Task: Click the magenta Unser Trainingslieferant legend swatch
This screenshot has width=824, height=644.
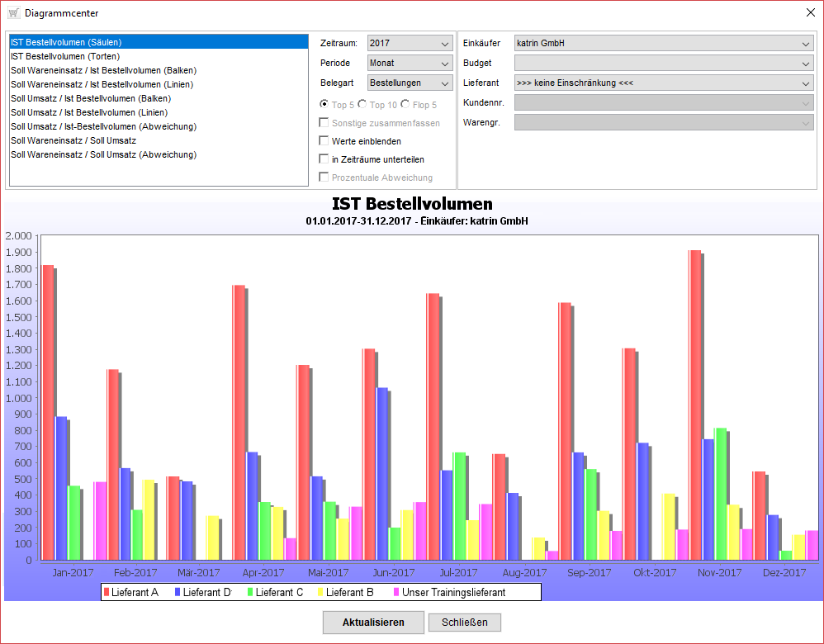Action: [396, 592]
